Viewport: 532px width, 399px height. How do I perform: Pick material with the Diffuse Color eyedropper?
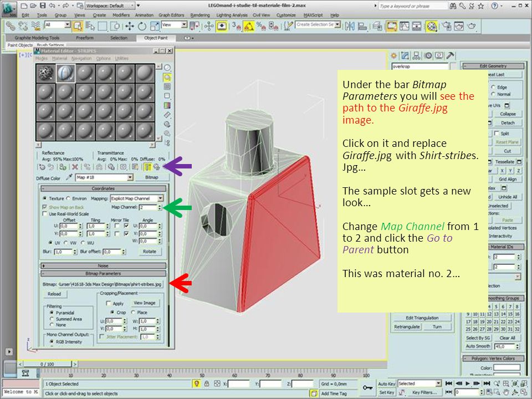click(70, 177)
